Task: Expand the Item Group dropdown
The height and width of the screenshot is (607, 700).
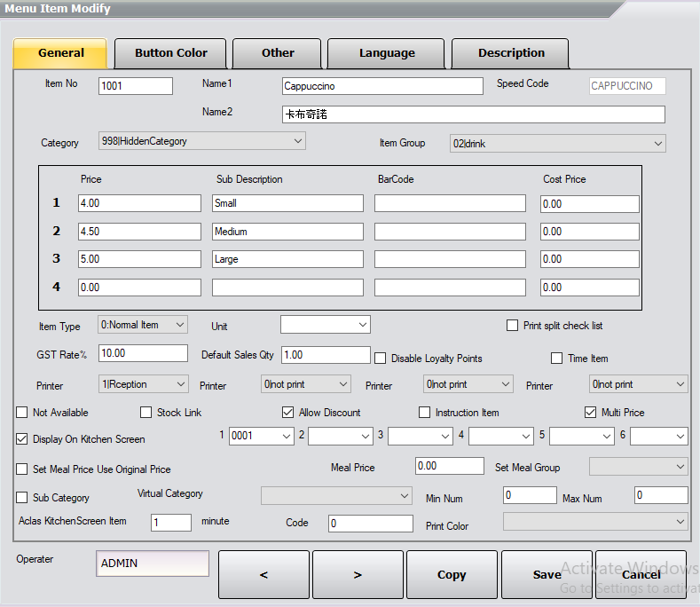Action: click(x=557, y=144)
